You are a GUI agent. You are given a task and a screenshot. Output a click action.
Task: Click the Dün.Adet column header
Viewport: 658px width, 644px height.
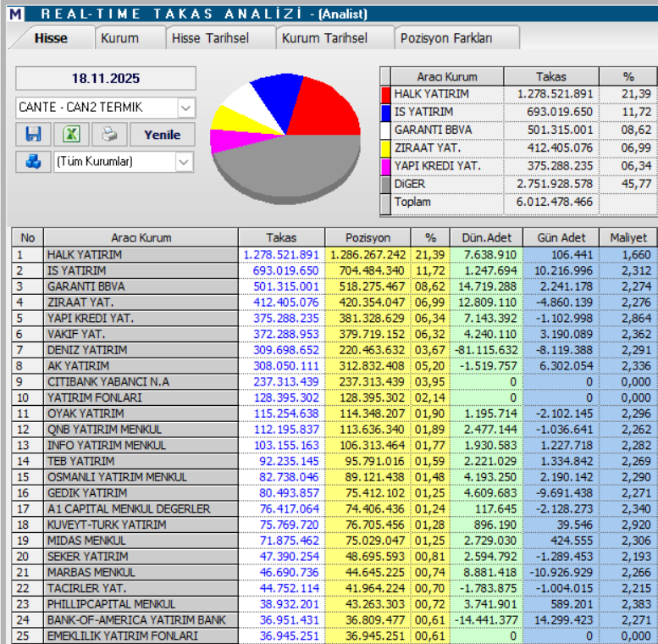(x=486, y=237)
